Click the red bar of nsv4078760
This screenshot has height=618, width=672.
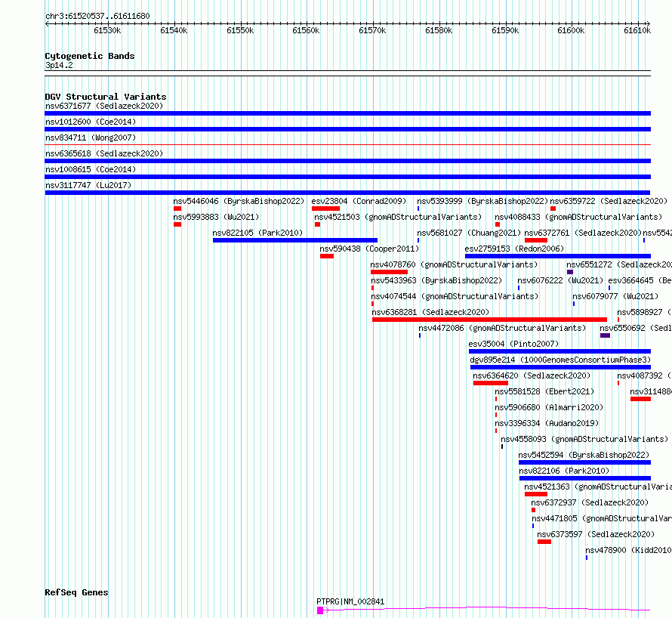click(389, 272)
